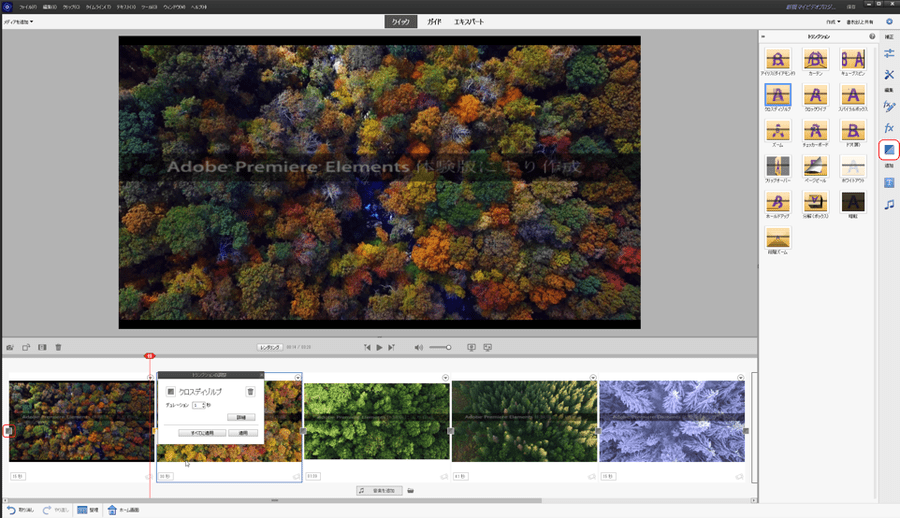Open the light green clip's dropdown arrow
The height and width of the screenshot is (518, 900).
click(x=445, y=377)
